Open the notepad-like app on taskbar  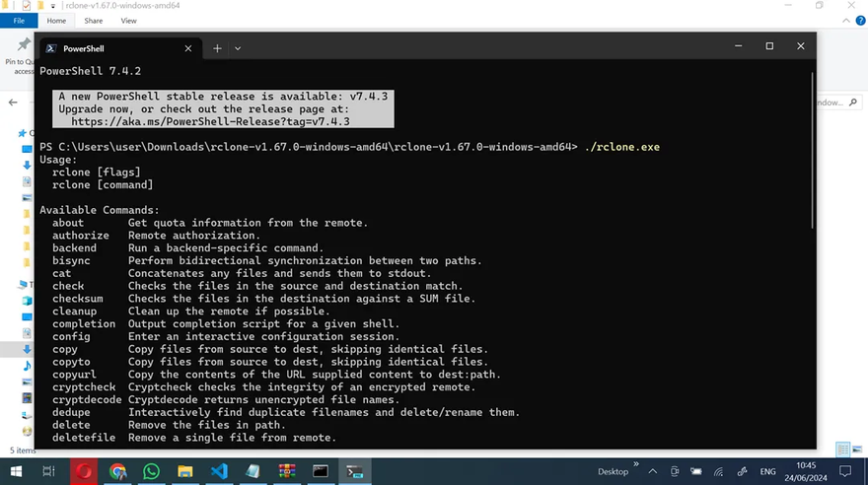coord(253,471)
